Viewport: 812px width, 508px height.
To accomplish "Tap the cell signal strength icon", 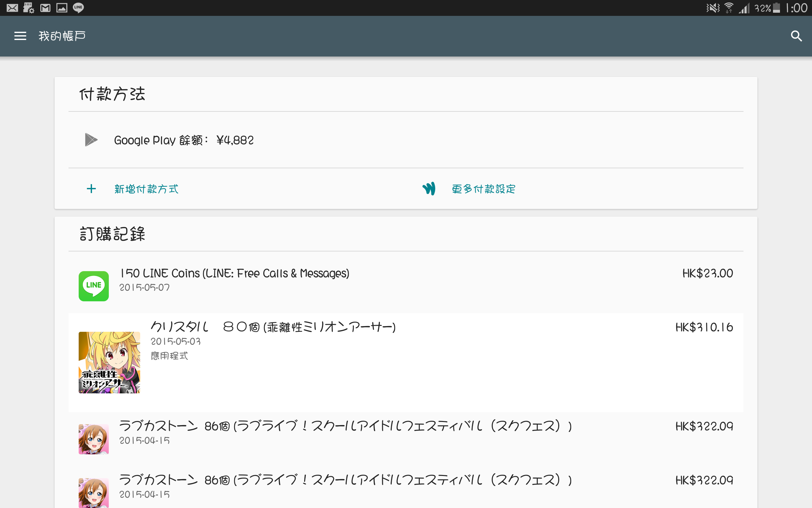I will click(744, 8).
